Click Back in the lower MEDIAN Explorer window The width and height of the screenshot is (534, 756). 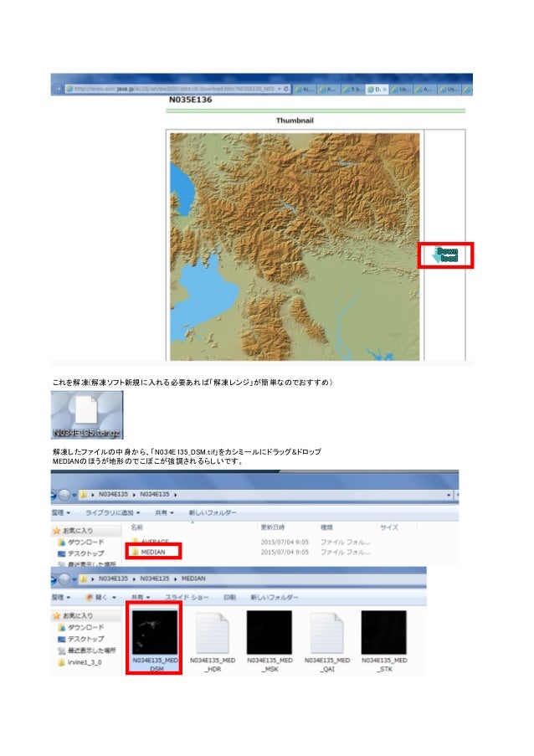[53, 579]
